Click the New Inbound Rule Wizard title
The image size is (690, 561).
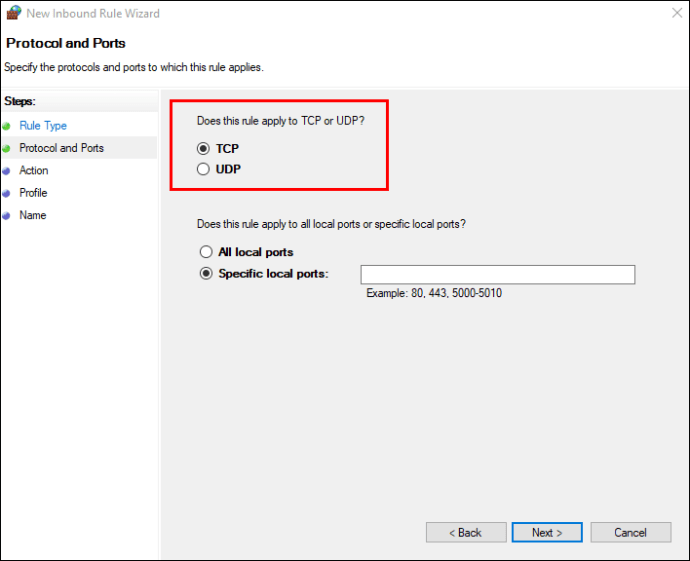[x=91, y=14]
